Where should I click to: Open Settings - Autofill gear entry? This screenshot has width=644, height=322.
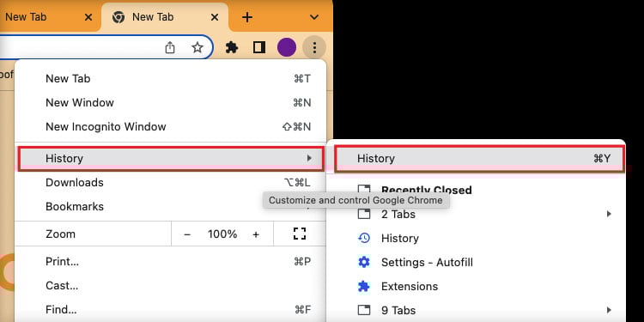coord(415,262)
